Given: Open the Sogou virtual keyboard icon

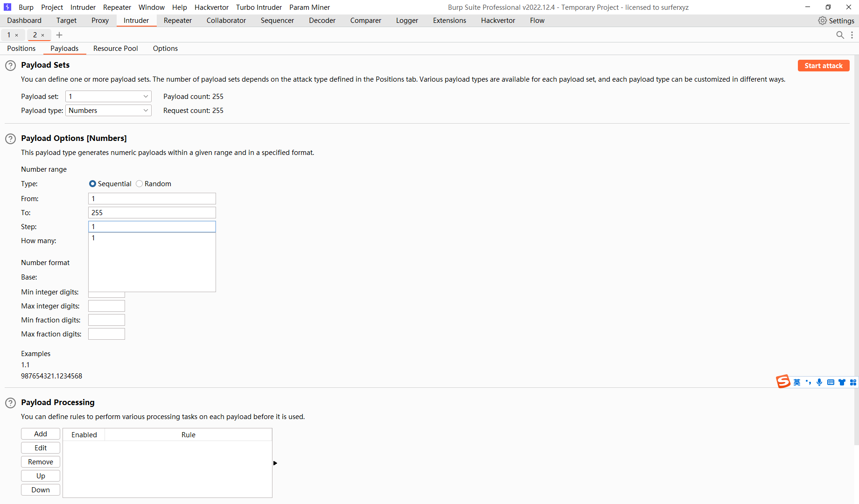Looking at the screenshot, I should [831, 382].
